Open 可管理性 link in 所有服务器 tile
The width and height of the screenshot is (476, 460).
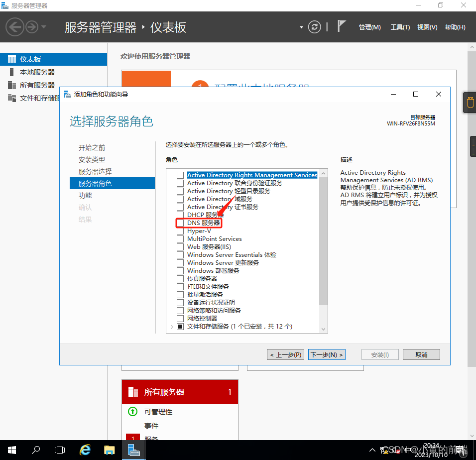(158, 412)
